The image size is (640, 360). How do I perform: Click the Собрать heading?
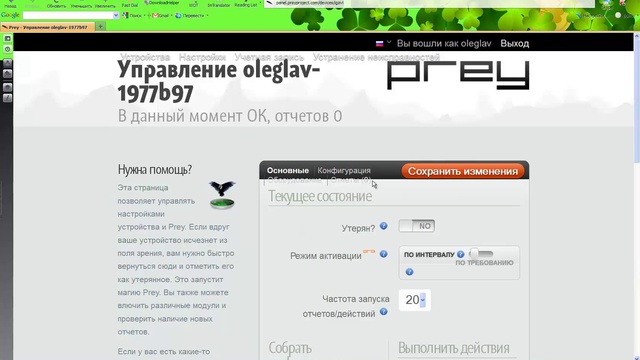point(290,348)
